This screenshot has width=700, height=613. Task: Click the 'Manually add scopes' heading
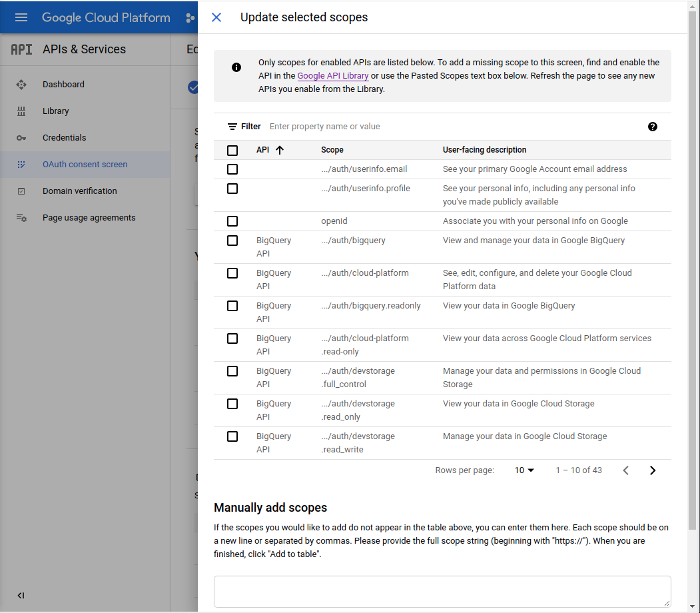(x=270, y=508)
